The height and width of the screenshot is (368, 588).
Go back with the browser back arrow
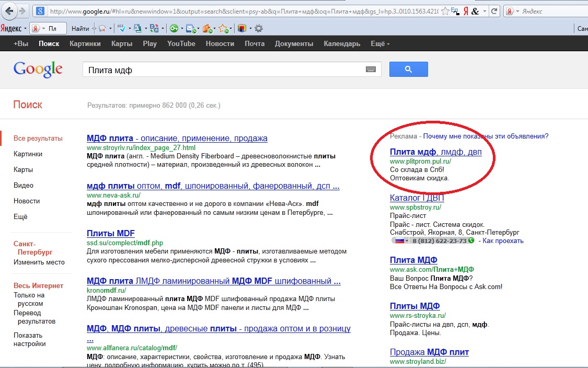[x=9, y=11]
